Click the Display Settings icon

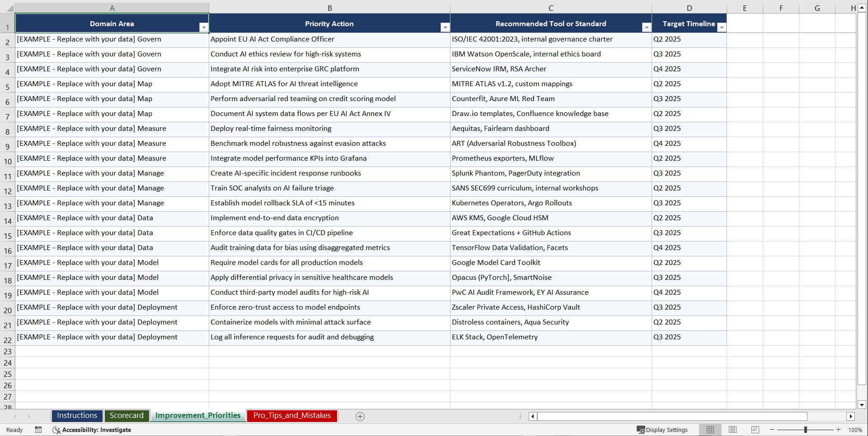click(x=662, y=430)
